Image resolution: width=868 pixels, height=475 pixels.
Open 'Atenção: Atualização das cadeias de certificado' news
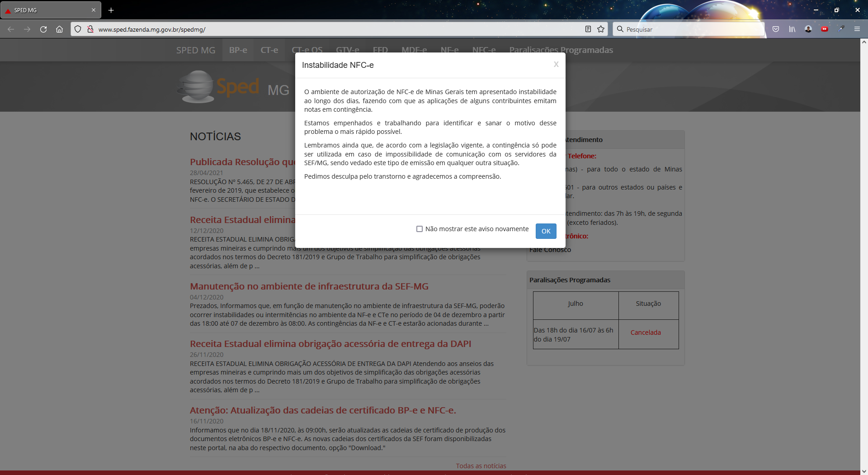[x=323, y=410]
